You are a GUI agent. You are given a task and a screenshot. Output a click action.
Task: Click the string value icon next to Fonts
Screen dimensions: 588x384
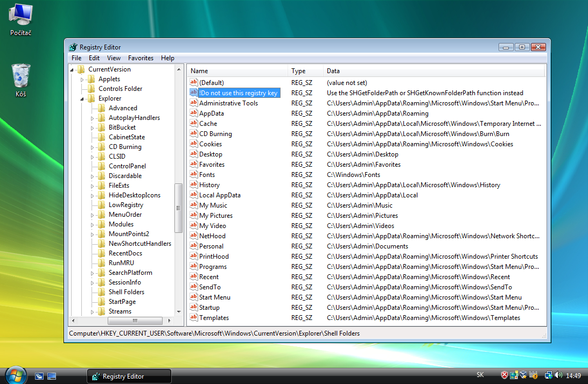[x=194, y=175]
